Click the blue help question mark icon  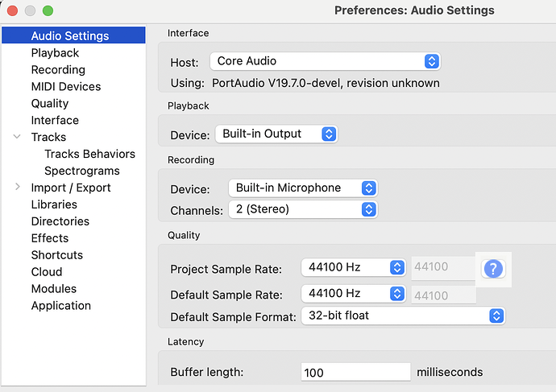coord(493,269)
